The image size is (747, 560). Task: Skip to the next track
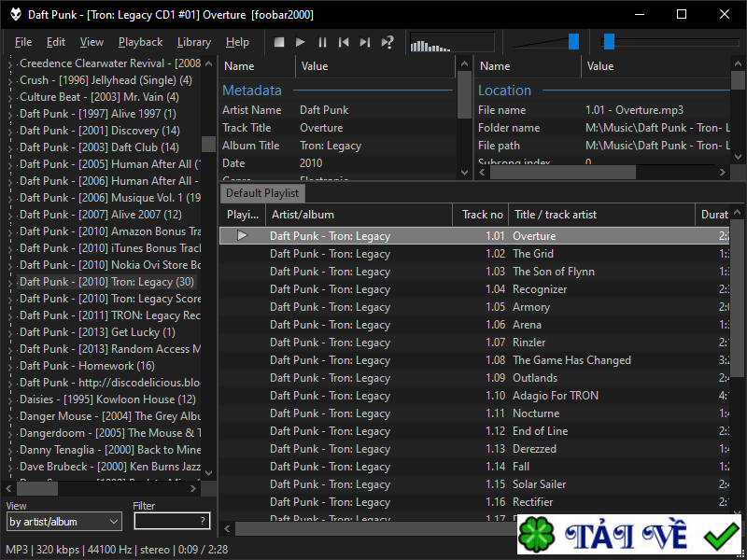coord(365,42)
